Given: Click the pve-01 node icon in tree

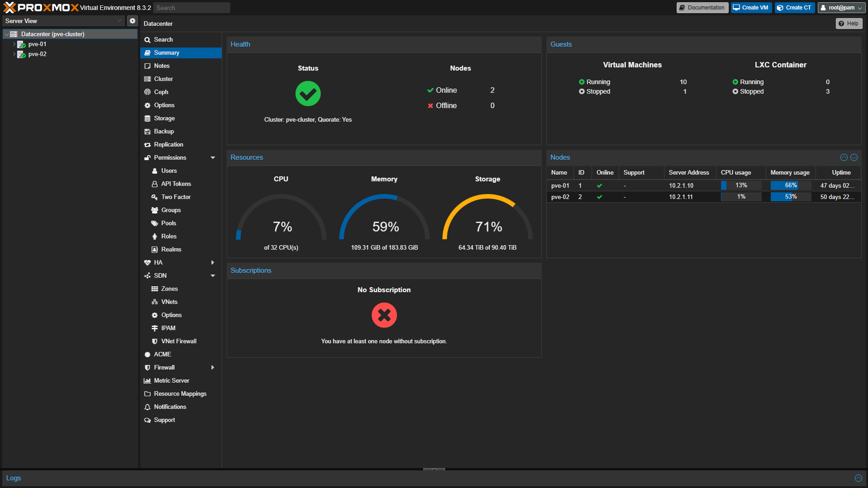Looking at the screenshot, I should pos(21,44).
